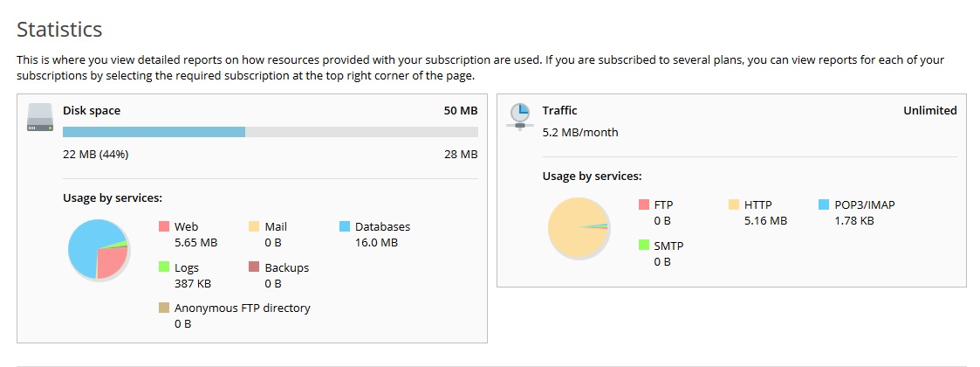
Task: Select the blue POP3/IMAP traffic swatch
Action: point(824,204)
